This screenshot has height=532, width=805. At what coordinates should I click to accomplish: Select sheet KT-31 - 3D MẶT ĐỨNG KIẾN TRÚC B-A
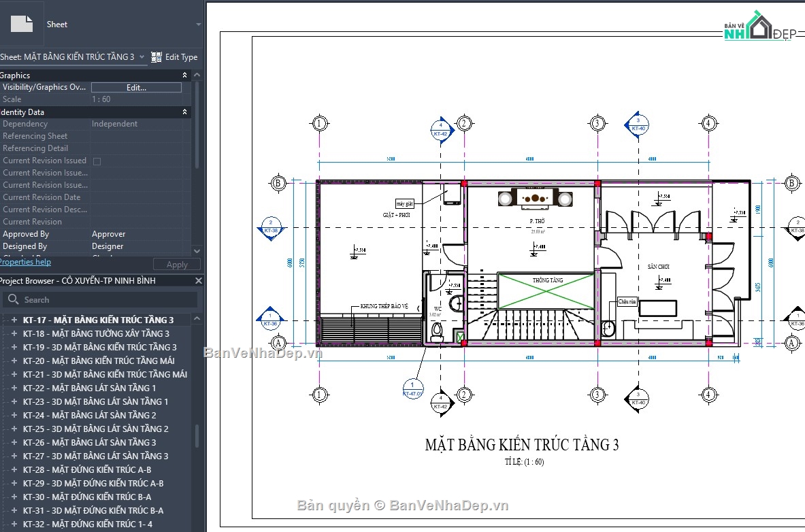(93, 510)
